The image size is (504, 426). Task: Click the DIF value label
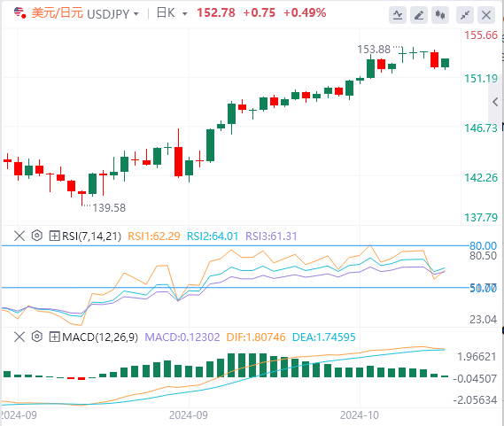256,337
